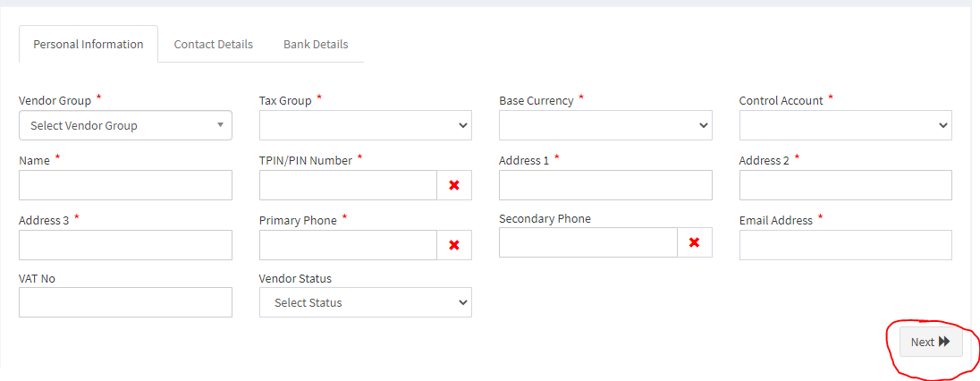Click into the Name input field
The width and height of the screenshot is (980, 381).
tap(125, 185)
